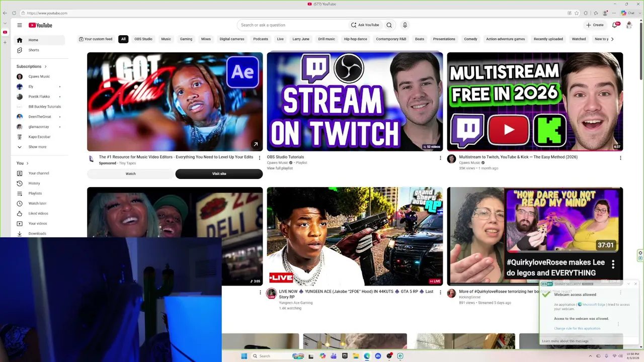Click Change rule for this application link
The height and width of the screenshot is (362, 644).
pyautogui.click(x=577, y=328)
